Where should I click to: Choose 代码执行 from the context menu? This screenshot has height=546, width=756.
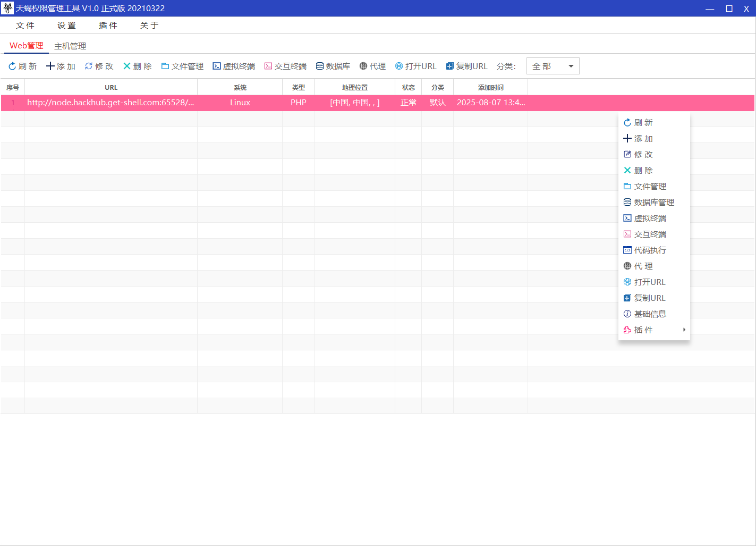point(649,250)
